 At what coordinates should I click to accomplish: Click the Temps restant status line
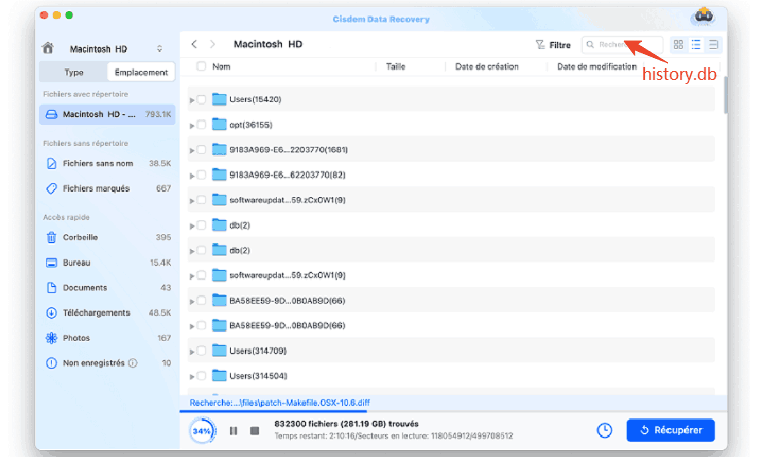coord(394,436)
